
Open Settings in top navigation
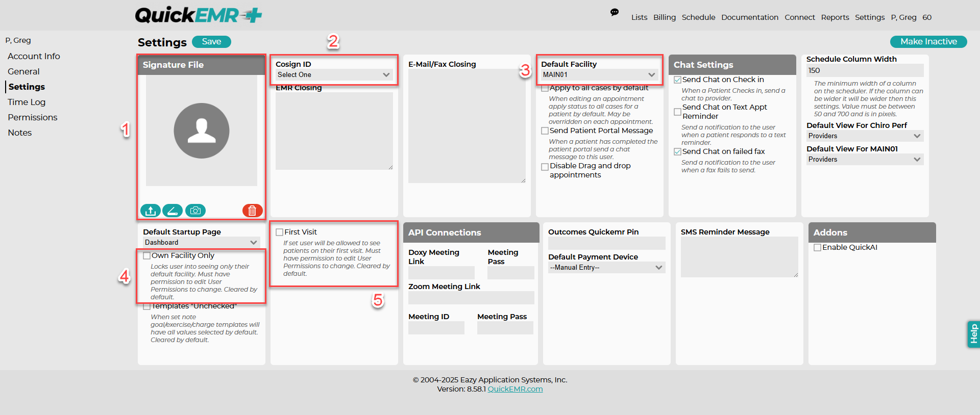pos(870,17)
